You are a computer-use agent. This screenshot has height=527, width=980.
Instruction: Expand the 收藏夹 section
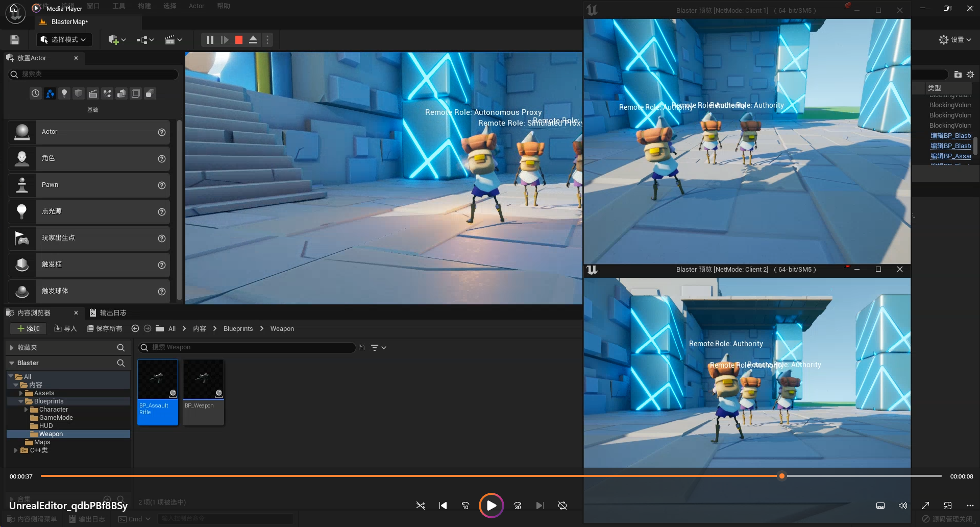click(x=12, y=348)
